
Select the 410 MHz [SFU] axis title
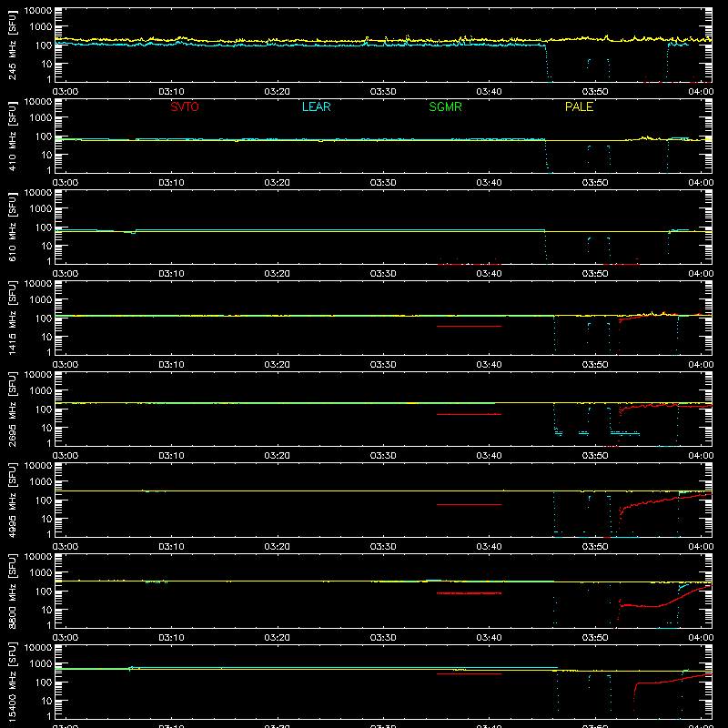click(13, 137)
